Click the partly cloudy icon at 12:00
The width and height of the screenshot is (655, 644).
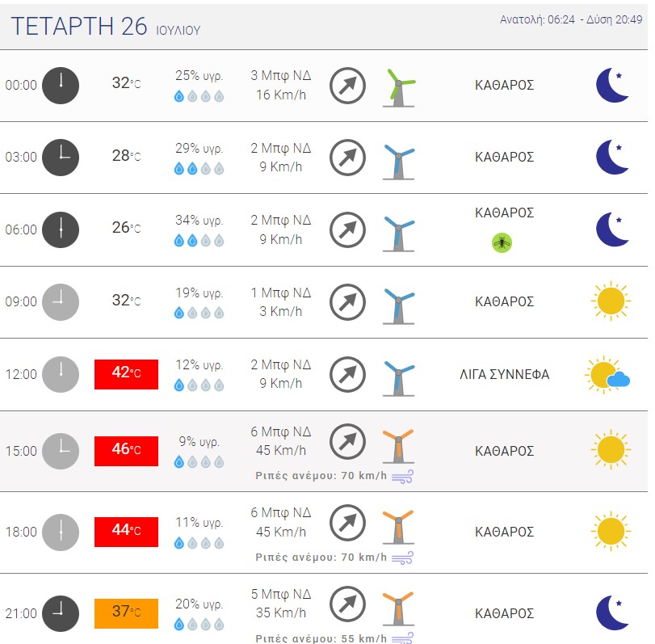(607, 374)
